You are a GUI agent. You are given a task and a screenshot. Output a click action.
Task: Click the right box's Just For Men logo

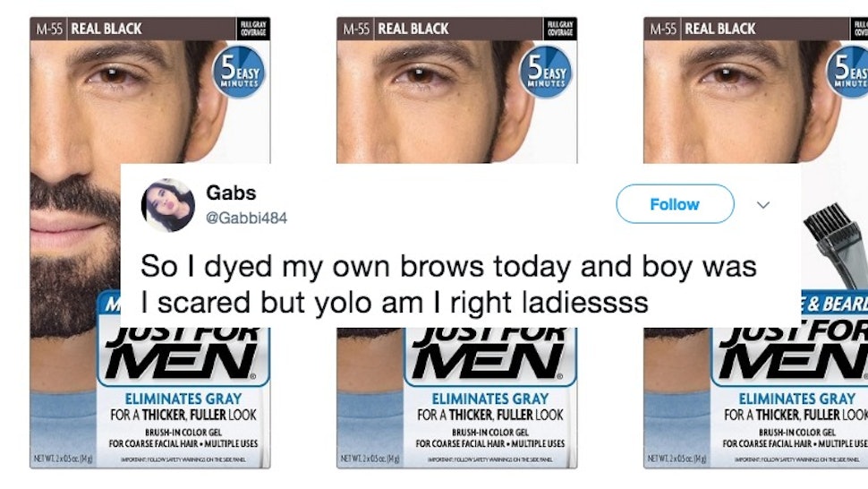pyautogui.click(x=793, y=351)
